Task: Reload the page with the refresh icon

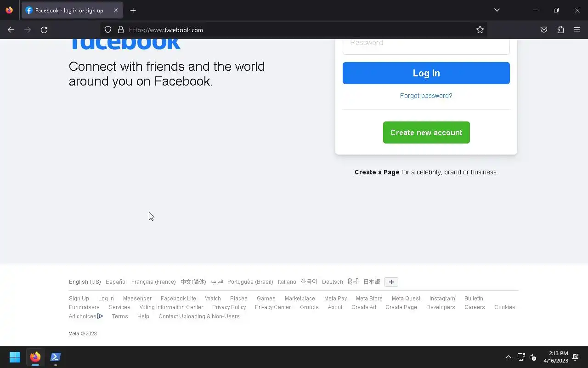Action: pos(44,30)
